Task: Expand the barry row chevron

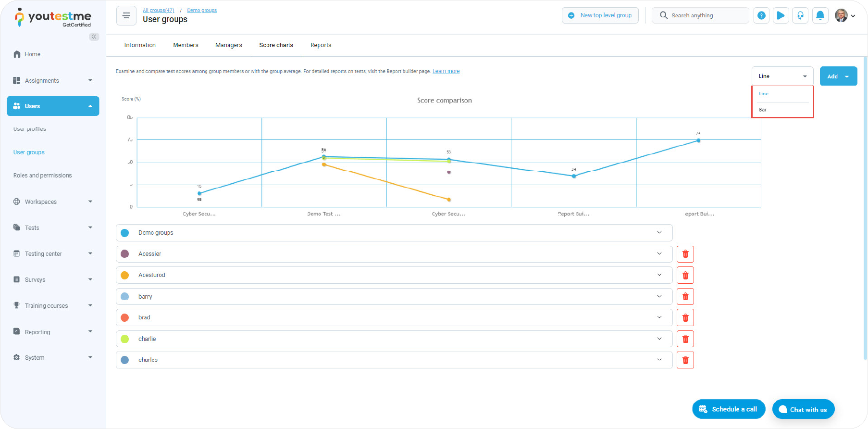Action: tap(659, 296)
